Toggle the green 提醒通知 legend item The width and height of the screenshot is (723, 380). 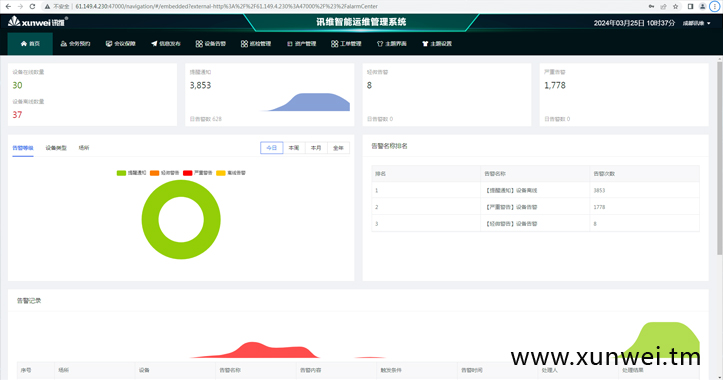pyautogui.click(x=131, y=173)
